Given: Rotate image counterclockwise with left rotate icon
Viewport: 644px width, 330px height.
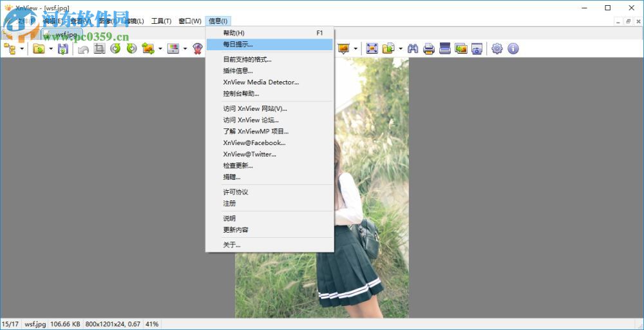Looking at the screenshot, I should tap(115, 49).
